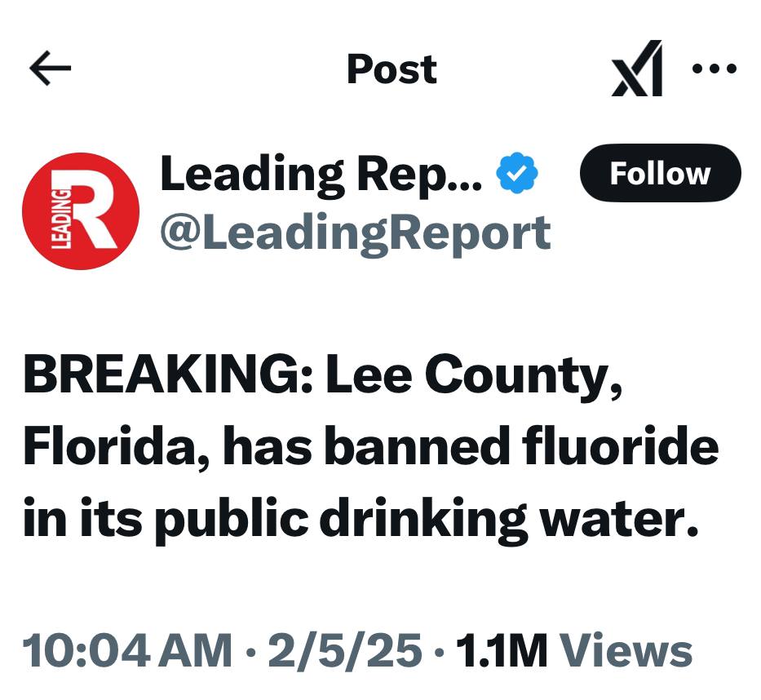The width and height of the screenshot is (761, 700).
Task: Open the @LeadingReport handle link
Action: (x=355, y=233)
